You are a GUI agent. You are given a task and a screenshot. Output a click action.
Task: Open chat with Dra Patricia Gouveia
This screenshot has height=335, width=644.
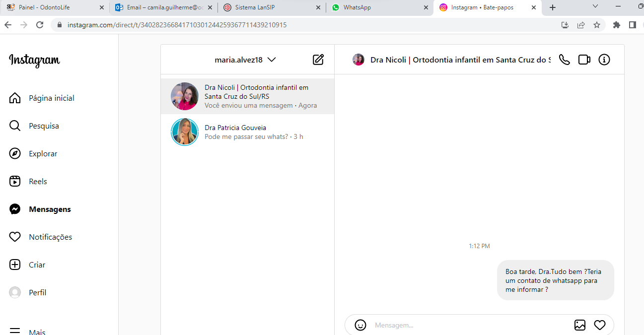(247, 132)
